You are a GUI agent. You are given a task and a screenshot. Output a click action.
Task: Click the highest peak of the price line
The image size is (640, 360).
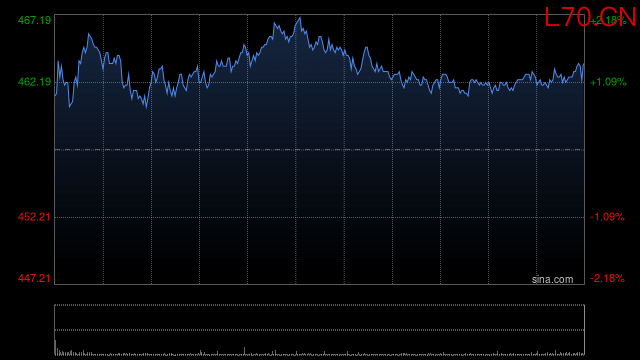[300, 18]
